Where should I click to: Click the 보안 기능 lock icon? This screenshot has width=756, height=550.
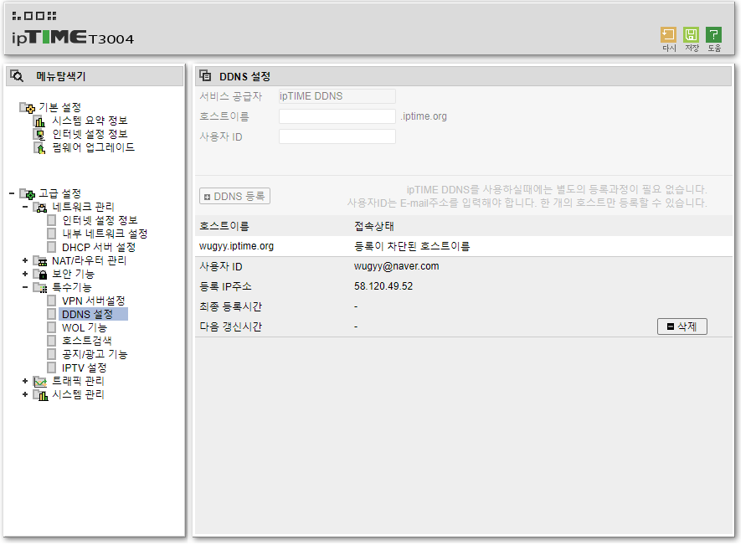[40, 275]
